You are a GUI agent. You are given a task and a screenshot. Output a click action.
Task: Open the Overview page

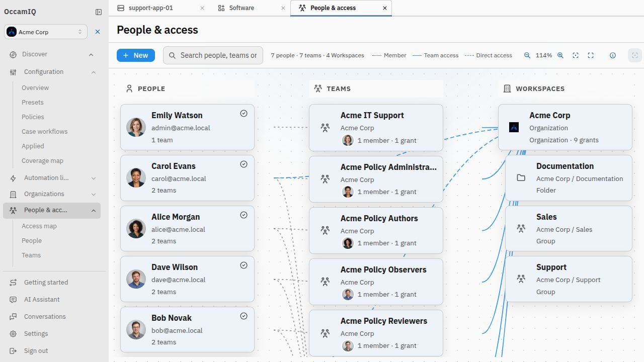point(35,87)
